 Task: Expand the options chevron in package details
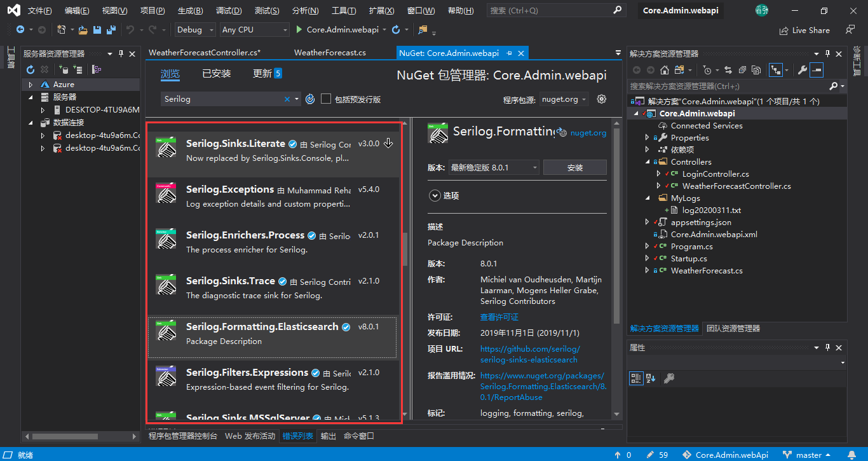coord(435,196)
